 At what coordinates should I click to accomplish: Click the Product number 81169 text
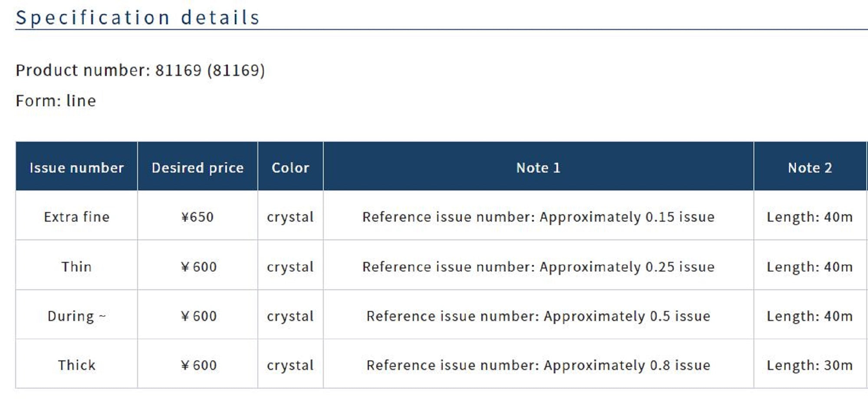click(140, 70)
